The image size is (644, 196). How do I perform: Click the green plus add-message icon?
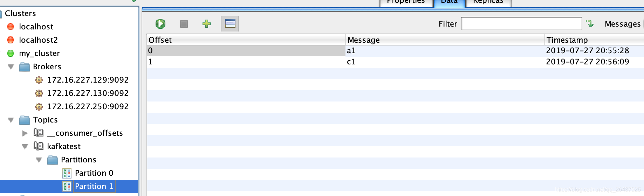coord(207,24)
